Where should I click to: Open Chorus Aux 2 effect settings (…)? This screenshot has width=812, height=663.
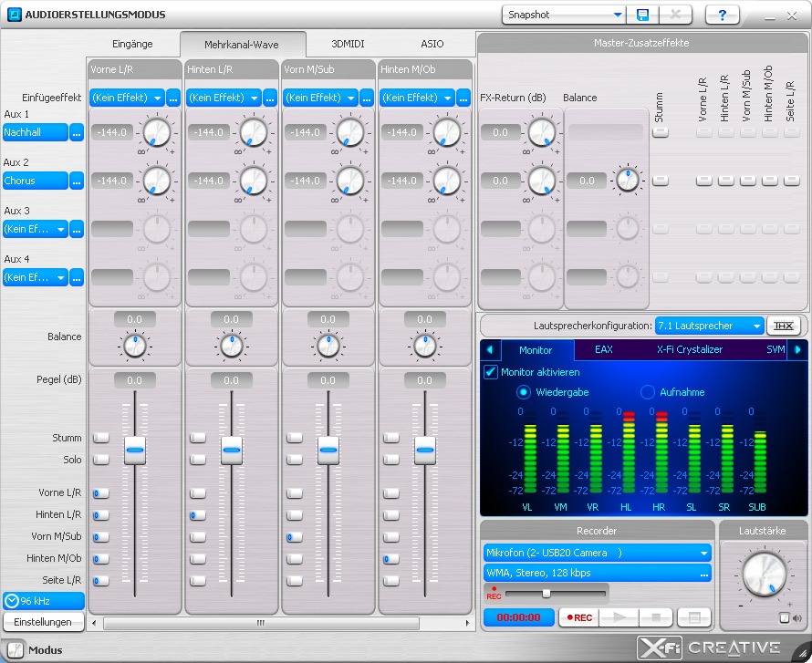pyautogui.click(x=77, y=181)
